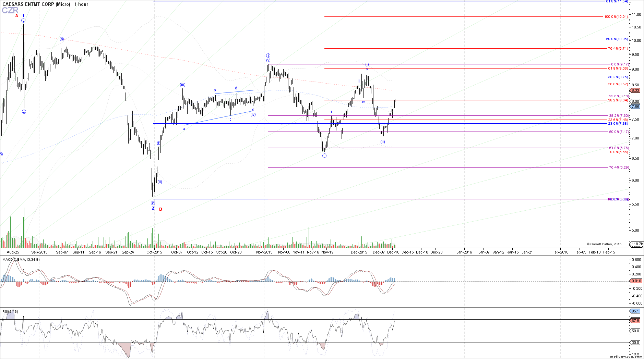Click the bold blue wave label 1
Image resolution: width=644 pixels, height=359 pixels.
(x=23, y=16)
